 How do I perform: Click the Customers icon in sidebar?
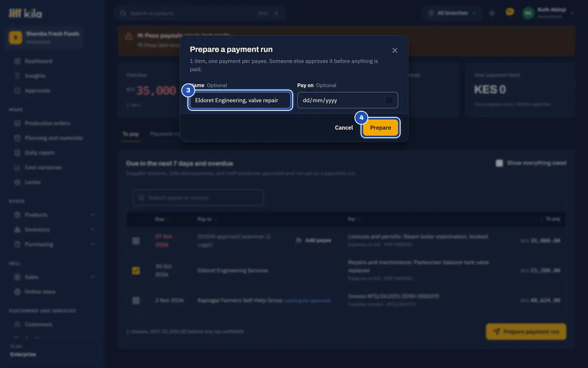[17, 325]
